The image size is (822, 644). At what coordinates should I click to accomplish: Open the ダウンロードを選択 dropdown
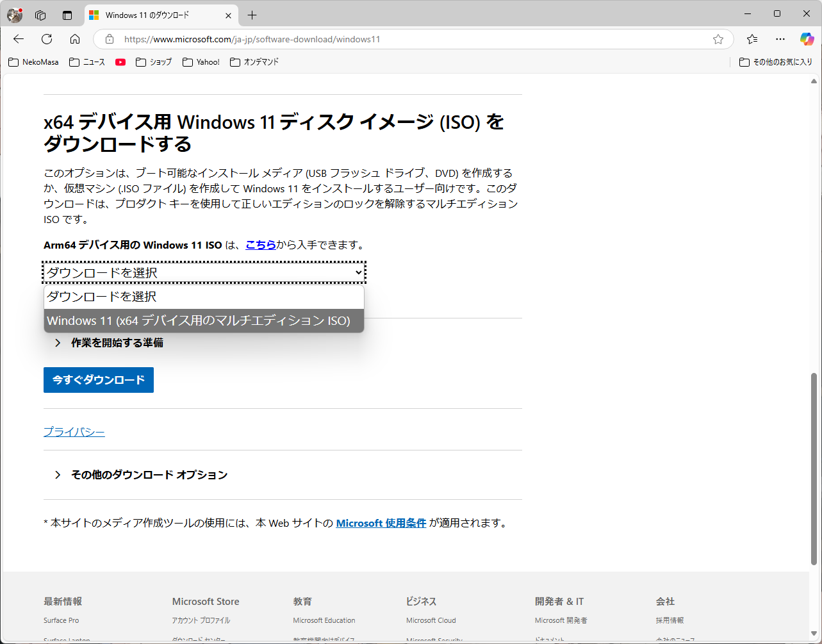tap(204, 272)
